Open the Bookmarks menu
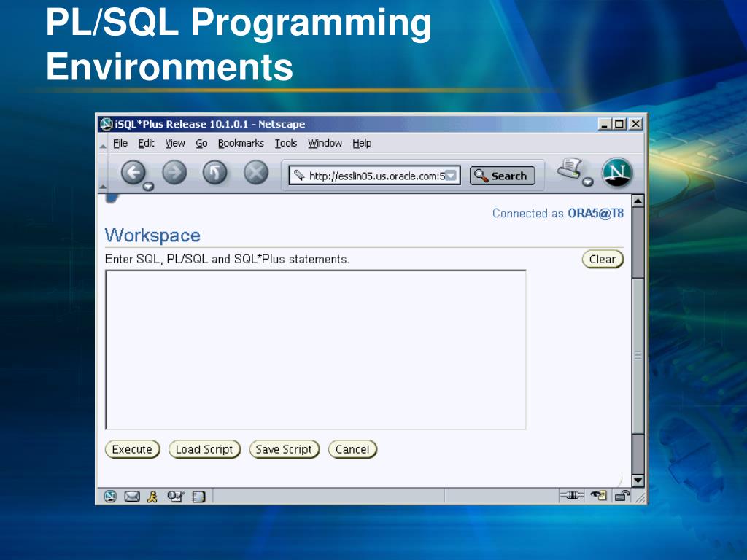The height and width of the screenshot is (560, 747). coord(241,144)
